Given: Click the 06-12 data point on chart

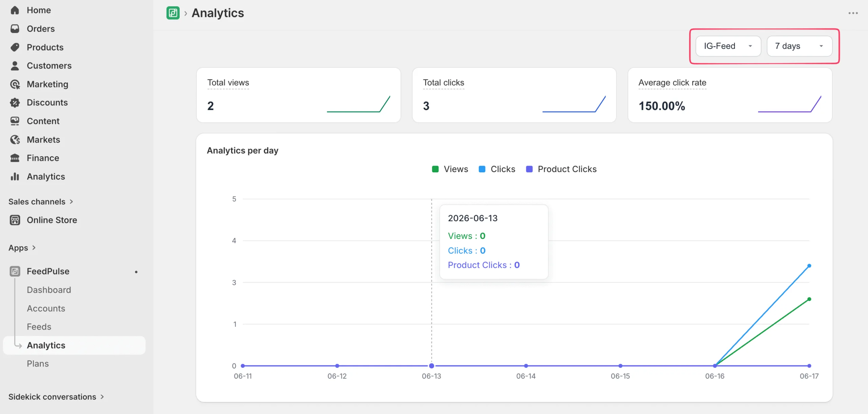Looking at the screenshot, I should point(337,366).
